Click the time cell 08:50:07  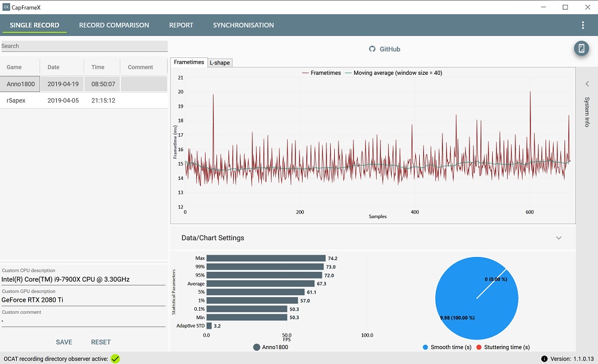[x=103, y=84]
